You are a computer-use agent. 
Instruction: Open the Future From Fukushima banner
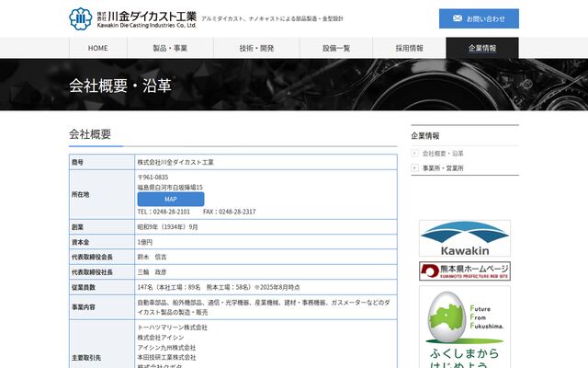point(465,327)
